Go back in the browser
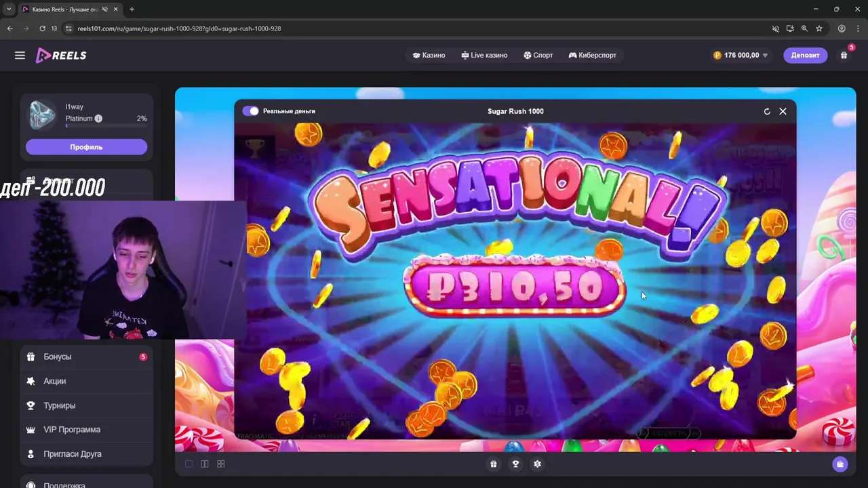Viewport: 868px width, 488px height. point(9,28)
